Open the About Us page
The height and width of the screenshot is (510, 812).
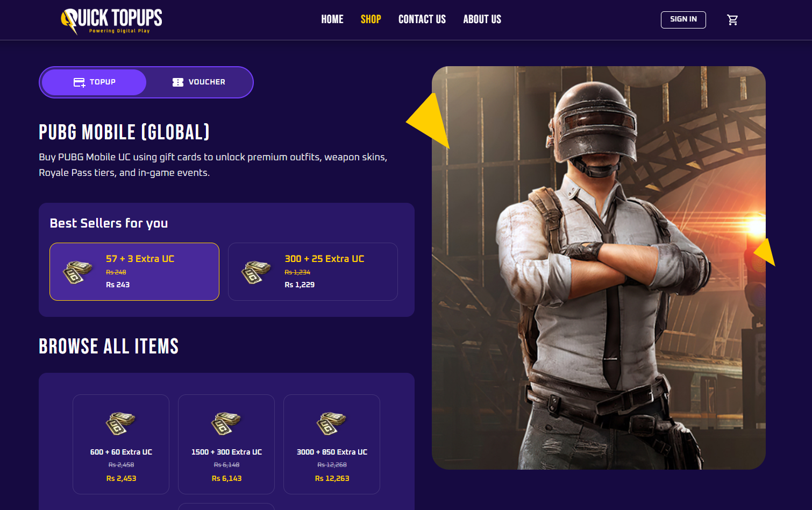click(x=482, y=19)
